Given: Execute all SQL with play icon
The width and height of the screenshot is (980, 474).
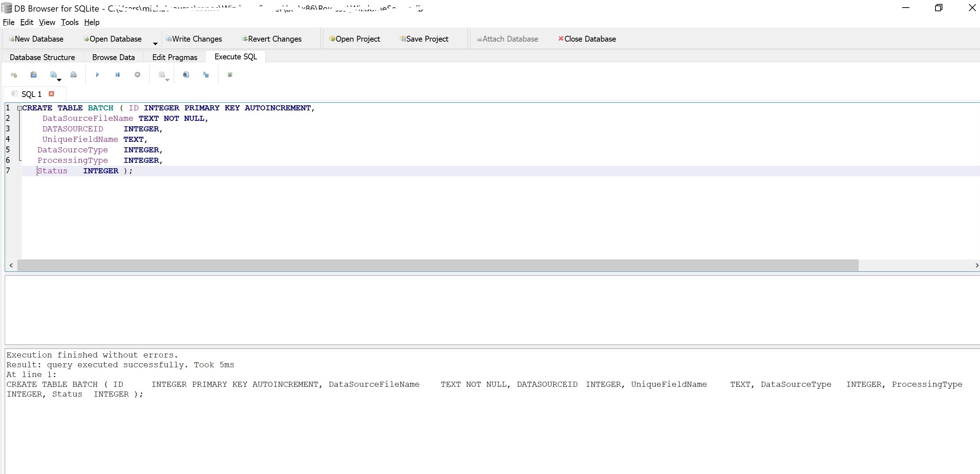Looking at the screenshot, I should [x=97, y=75].
